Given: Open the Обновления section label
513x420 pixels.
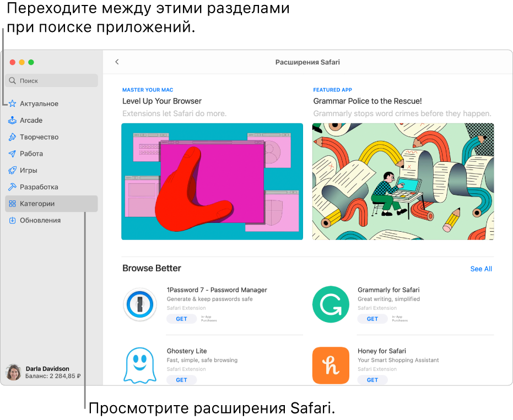Looking at the screenshot, I should [x=40, y=220].
